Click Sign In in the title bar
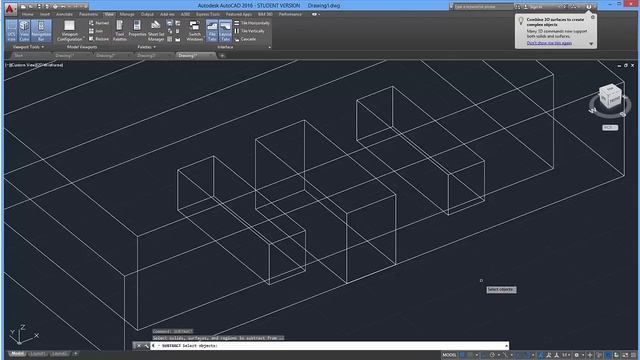The width and height of the screenshot is (640, 360). (x=536, y=7)
